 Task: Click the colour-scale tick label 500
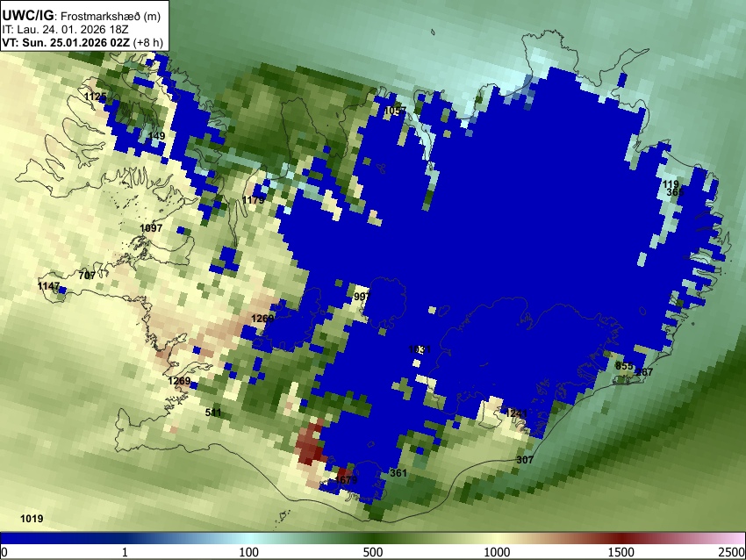373,552
